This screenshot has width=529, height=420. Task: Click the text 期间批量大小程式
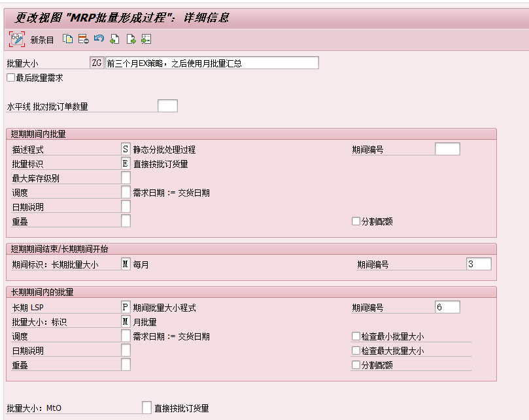pos(164,308)
